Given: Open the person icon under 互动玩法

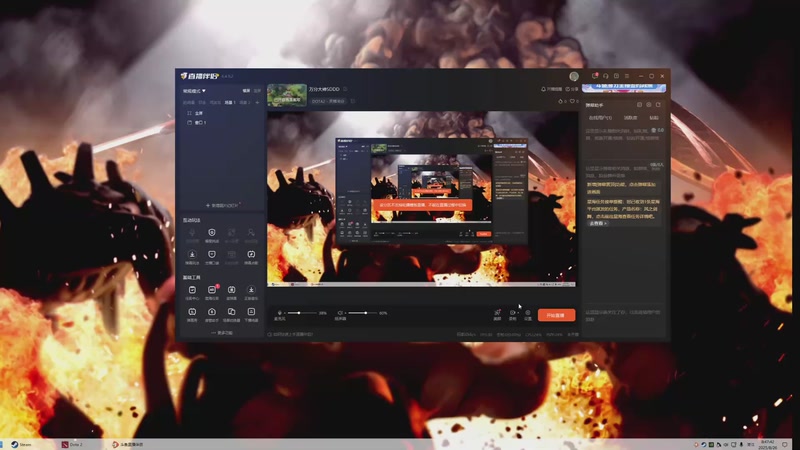Looking at the screenshot, I should 251,235.
